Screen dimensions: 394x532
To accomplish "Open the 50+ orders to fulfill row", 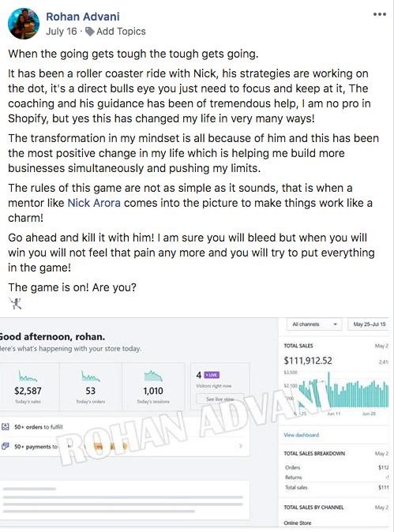I will pos(125,427).
